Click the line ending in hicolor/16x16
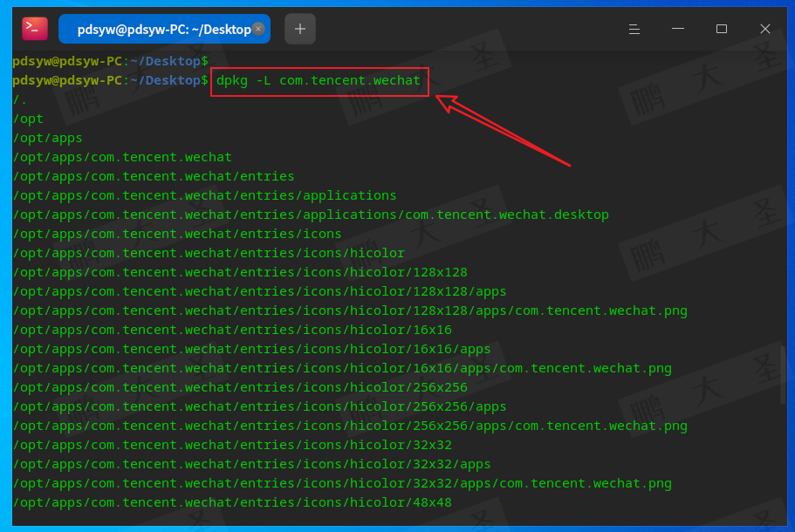This screenshot has height=532, width=795. [x=232, y=330]
